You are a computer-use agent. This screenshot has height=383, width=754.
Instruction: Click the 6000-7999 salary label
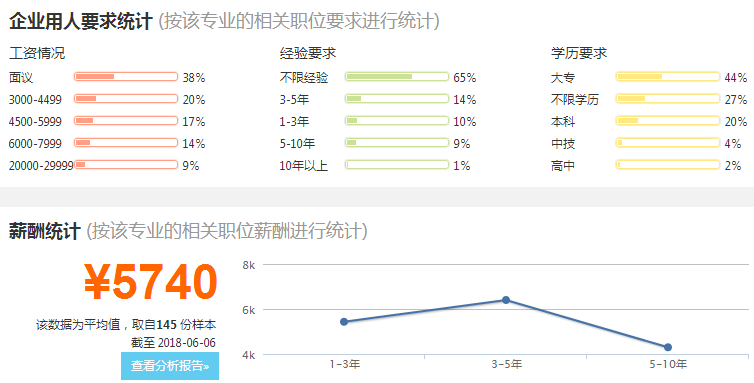tap(35, 143)
